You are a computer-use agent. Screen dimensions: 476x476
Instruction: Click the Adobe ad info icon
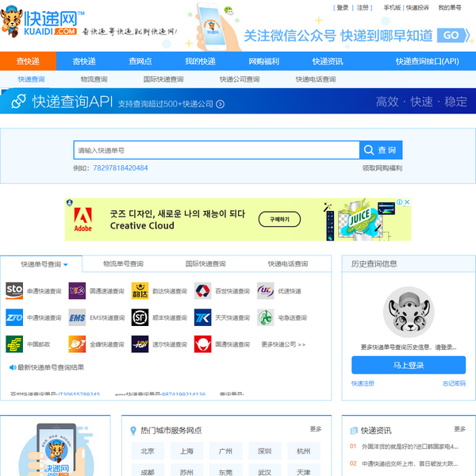(398, 202)
